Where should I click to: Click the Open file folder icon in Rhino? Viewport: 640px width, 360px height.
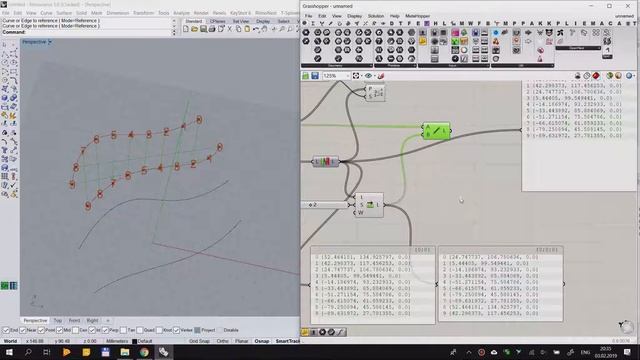tap(195, 29)
